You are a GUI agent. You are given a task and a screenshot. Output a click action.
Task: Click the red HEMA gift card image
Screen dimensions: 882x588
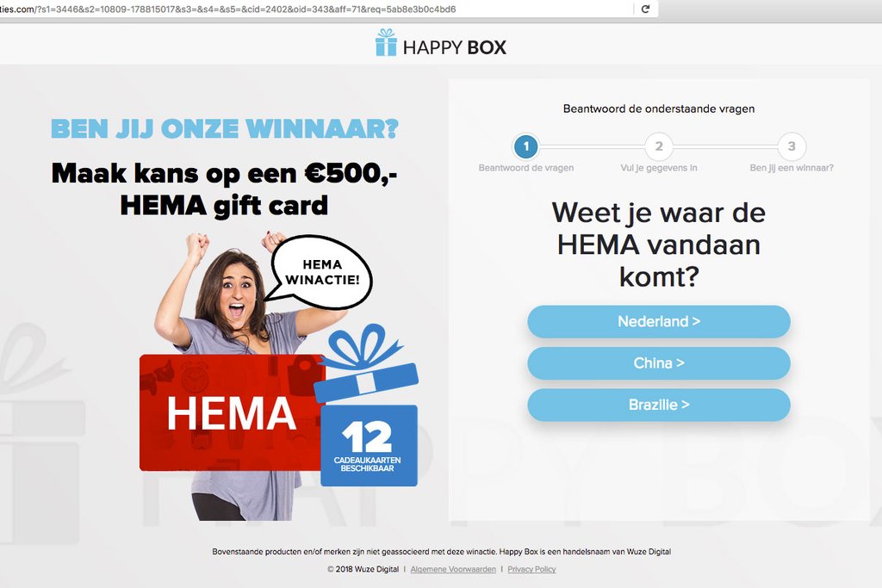tap(230, 412)
